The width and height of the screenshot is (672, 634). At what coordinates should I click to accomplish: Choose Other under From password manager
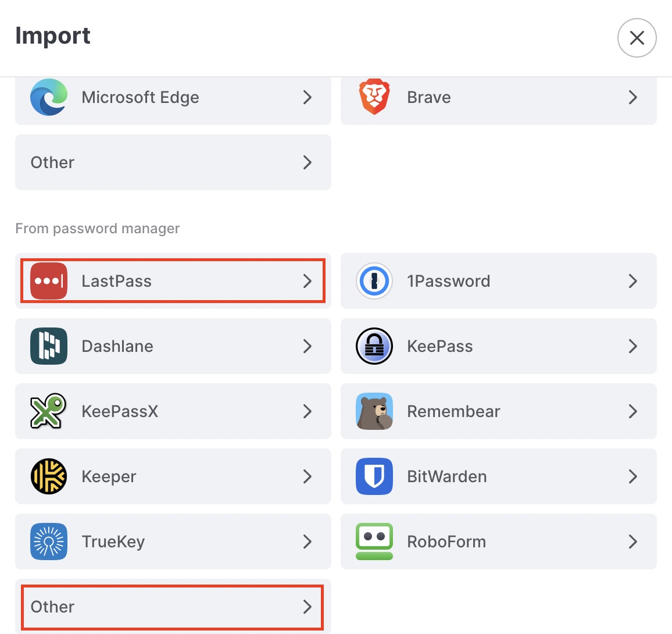pyautogui.click(x=173, y=607)
